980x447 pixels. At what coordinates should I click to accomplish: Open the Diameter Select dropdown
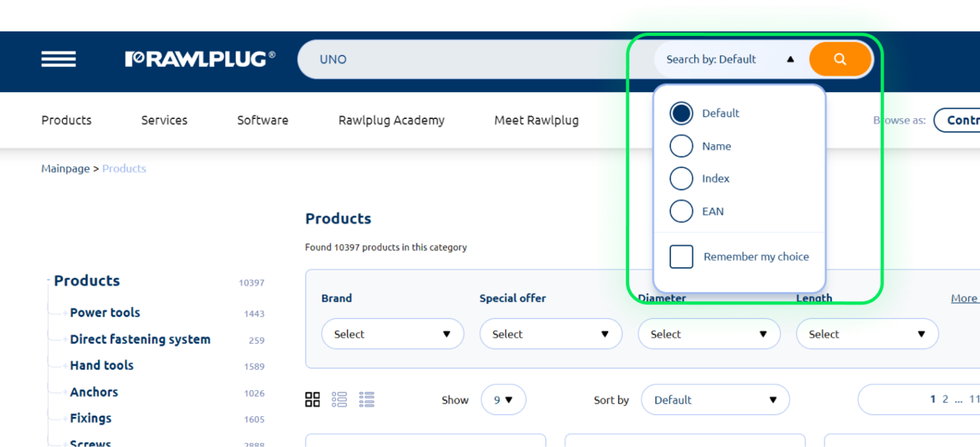pyautogui.click(x=709, y=334)
